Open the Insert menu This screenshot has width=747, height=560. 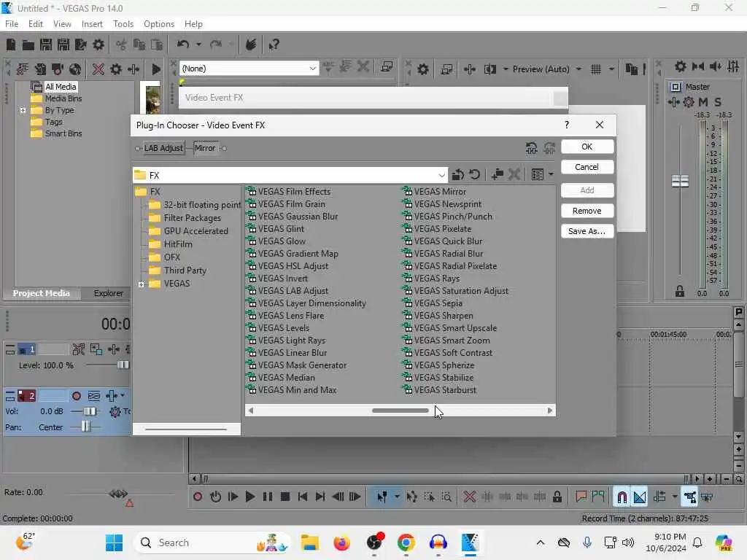pos(91,24)
